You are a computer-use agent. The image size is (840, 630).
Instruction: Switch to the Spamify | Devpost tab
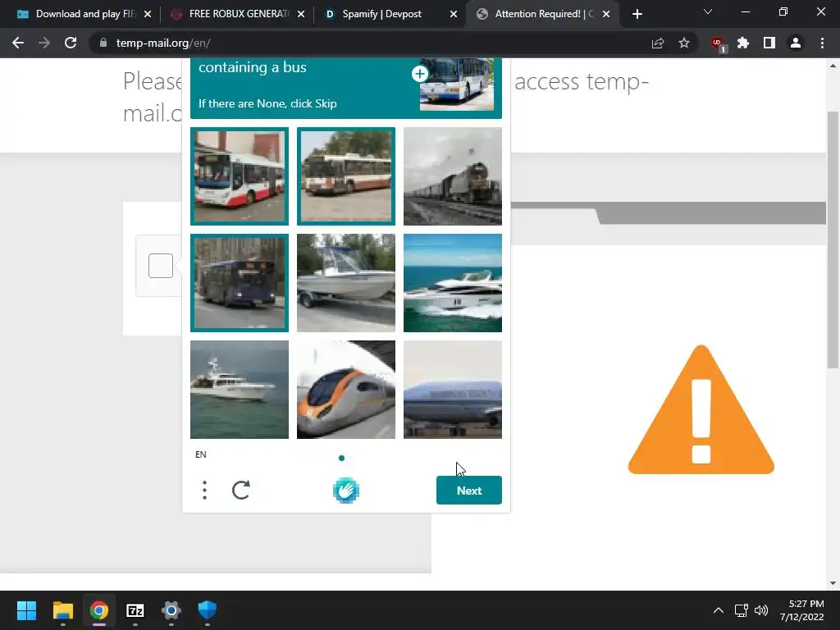(x=390, y=14)
